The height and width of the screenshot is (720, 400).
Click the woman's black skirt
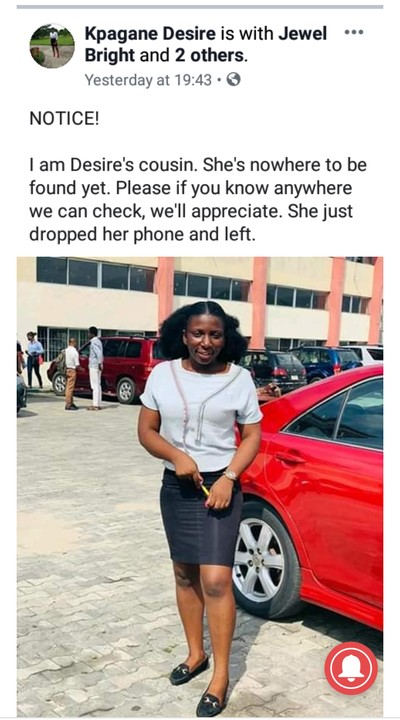[x=201, y=517]
